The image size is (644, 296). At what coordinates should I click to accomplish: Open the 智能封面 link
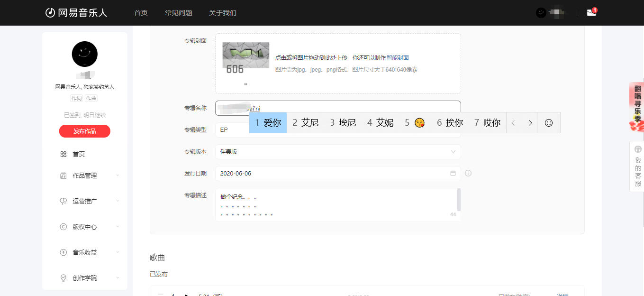(398, 58)
